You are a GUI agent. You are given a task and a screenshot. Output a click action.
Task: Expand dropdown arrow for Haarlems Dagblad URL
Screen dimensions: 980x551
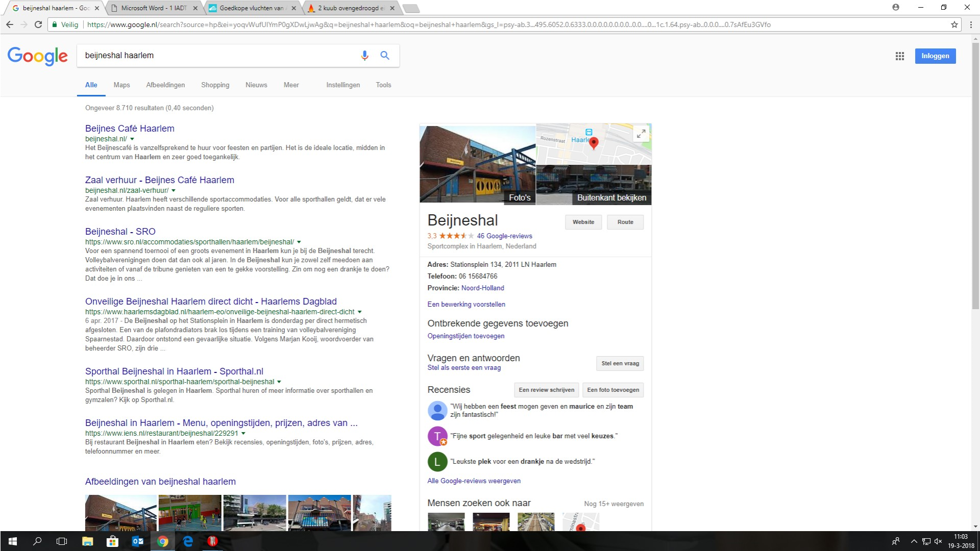[359, 312]
